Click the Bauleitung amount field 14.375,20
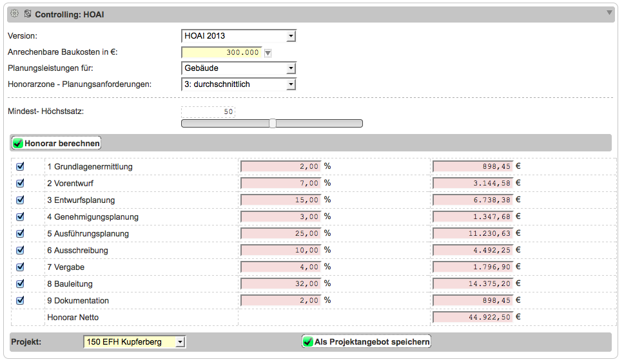This screenshot has height=364, width=624. click(x=473, y=283)
